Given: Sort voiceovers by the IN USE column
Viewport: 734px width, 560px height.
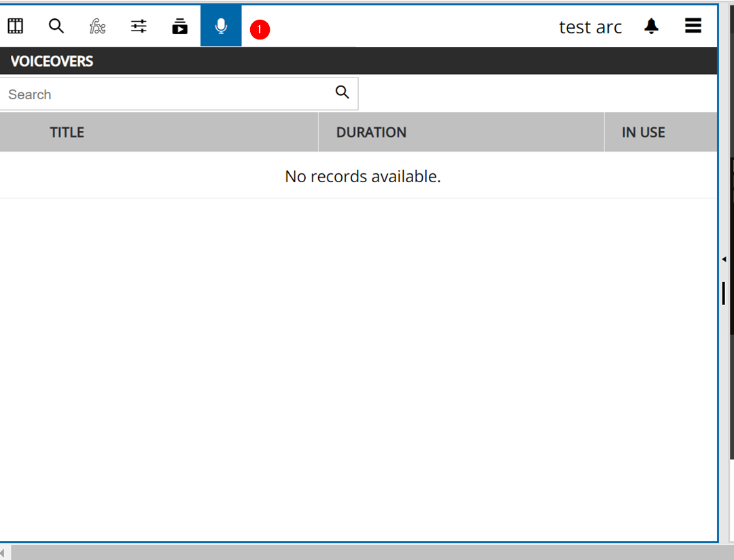Looking at the screenshot, I should click(x=643, y=133).
